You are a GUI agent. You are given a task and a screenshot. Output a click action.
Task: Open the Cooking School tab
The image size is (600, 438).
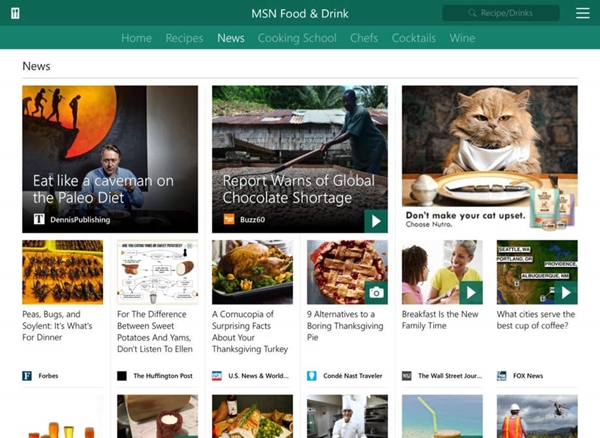pyautogui.click(x=297, y=38)
